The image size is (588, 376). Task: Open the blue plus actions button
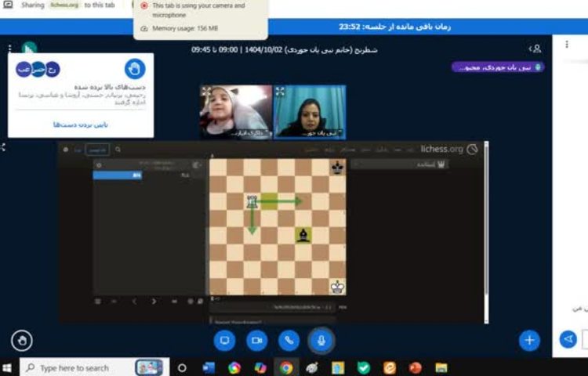pos(529,340)
